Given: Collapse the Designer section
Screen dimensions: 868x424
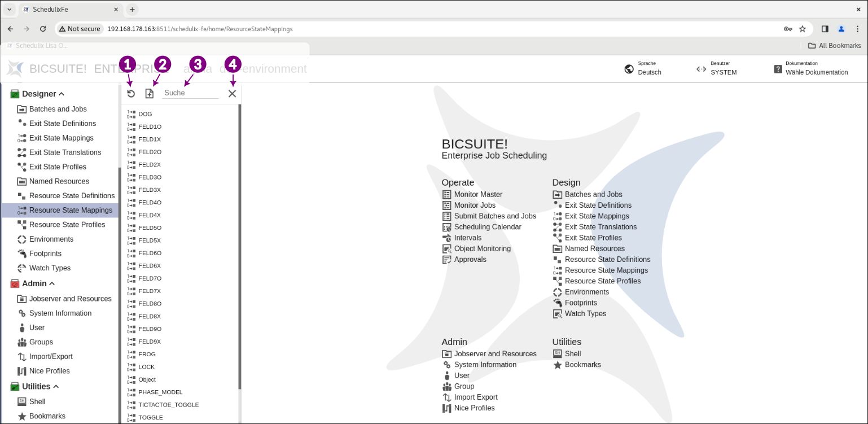Looking at the screenshot, I should (62, 94).
